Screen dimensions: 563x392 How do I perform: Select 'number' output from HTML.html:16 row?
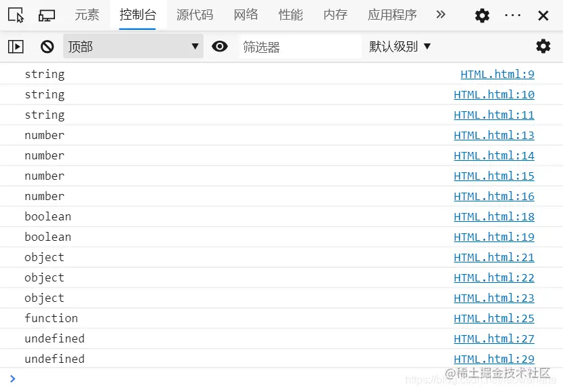pos(45,197)
